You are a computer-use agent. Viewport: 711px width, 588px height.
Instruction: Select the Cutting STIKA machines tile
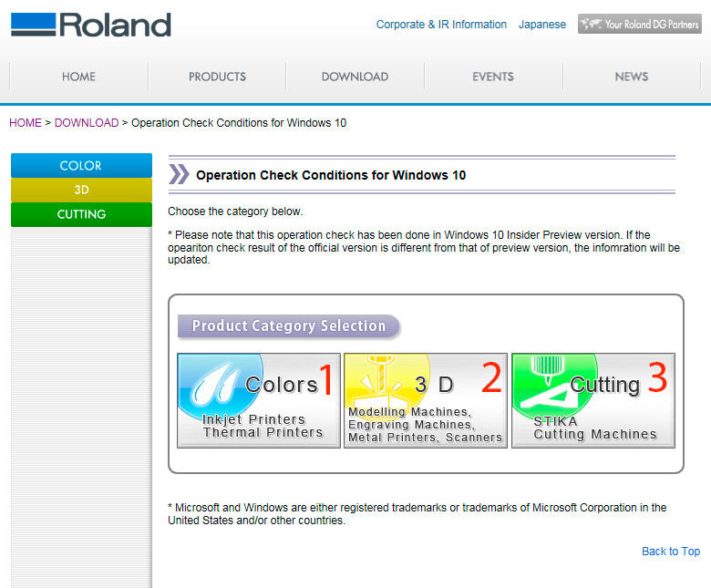593,400
